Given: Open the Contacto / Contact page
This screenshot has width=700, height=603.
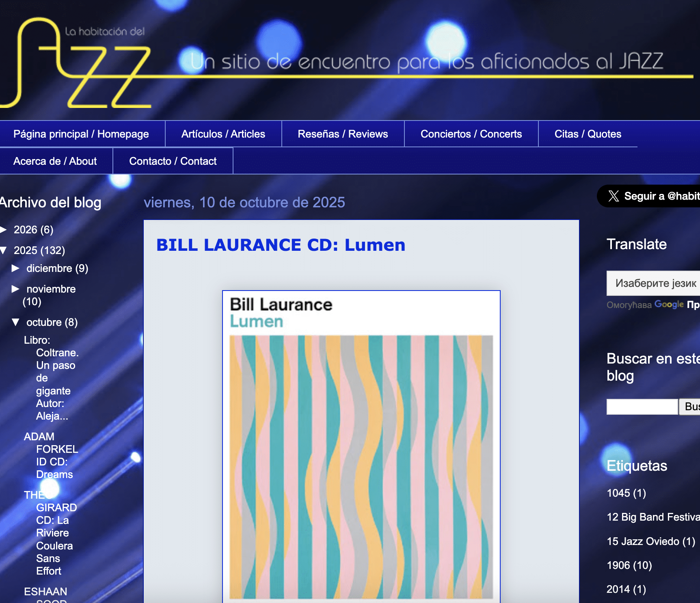Looking at the screenshot, I should [x=173, y=161].
